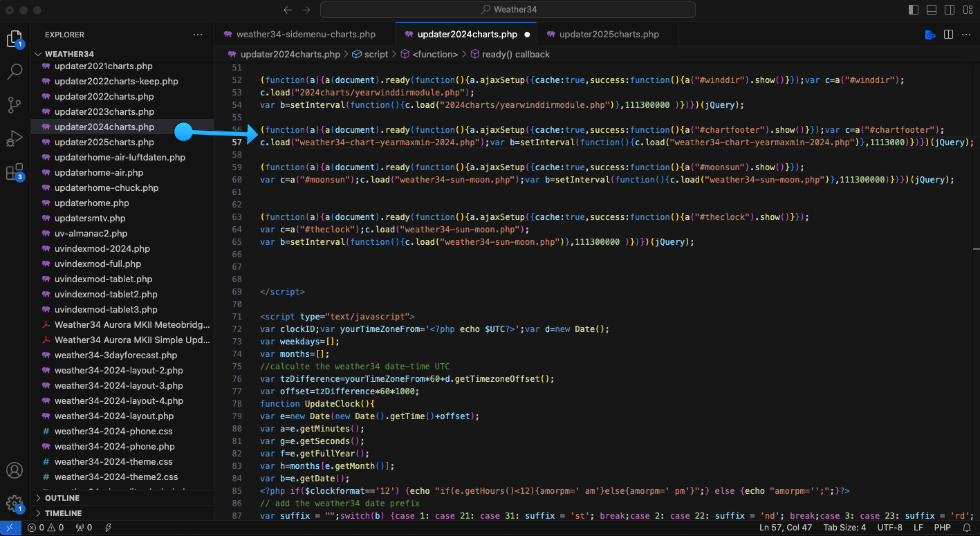980x536 pixels.
Task: Expand the OUTLINE section
Action: pos(122,498)
